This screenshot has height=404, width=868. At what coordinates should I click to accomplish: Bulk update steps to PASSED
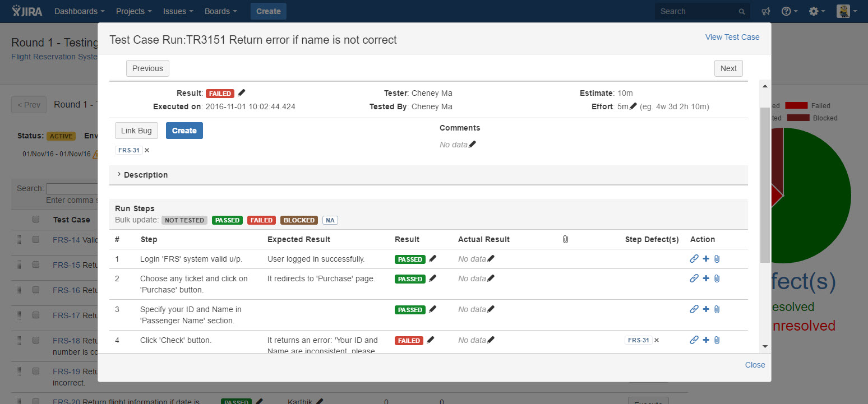point(228,220)
